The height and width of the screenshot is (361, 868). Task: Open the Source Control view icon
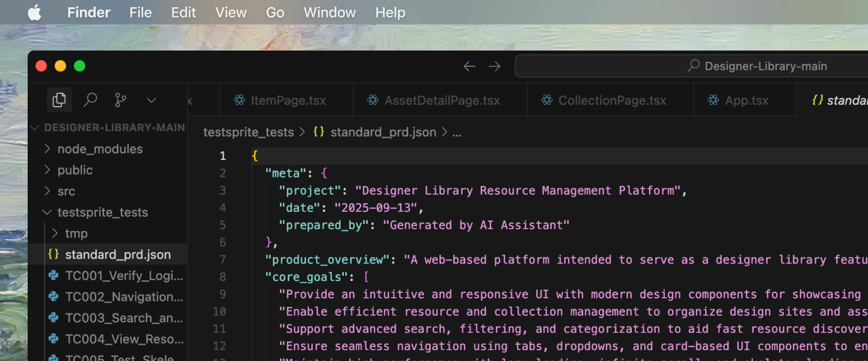click(x=121, y=100)
